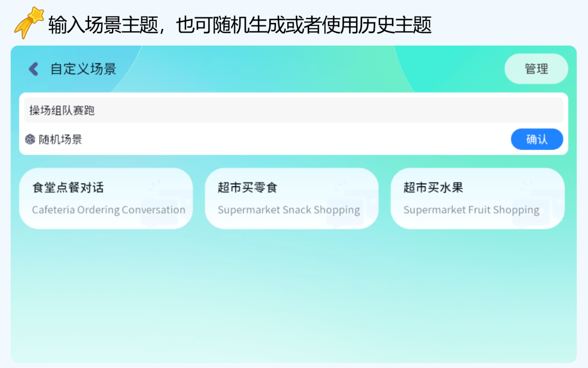Click the dice icon for random scenario
The image size is (588, 368).
pos(30,139)
